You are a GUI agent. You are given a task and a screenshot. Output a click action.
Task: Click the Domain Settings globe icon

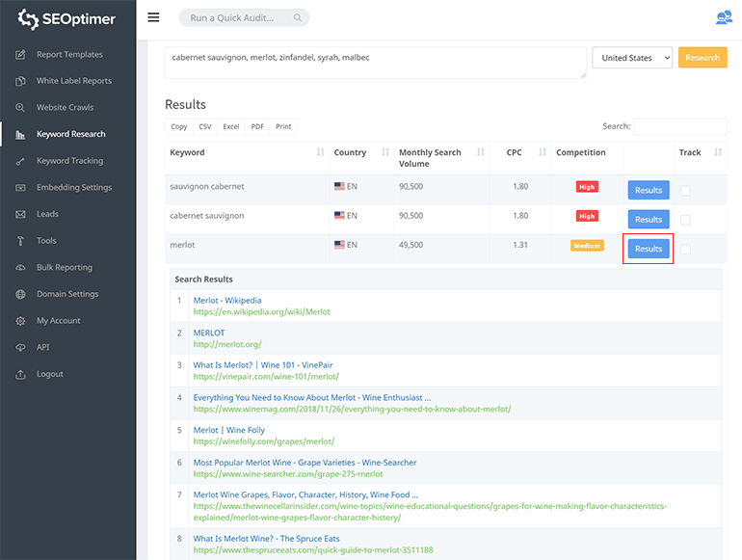tap(20, 294)
